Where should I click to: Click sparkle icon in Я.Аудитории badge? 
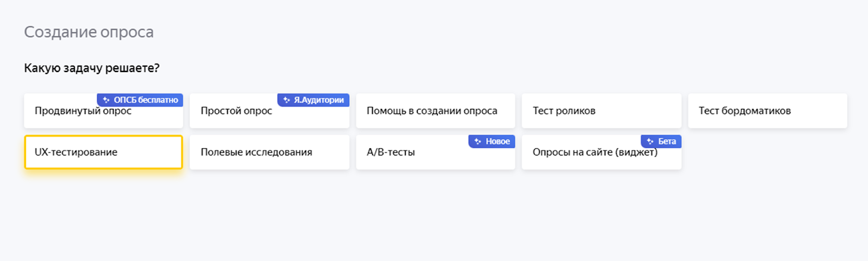[x=286, y=100]
